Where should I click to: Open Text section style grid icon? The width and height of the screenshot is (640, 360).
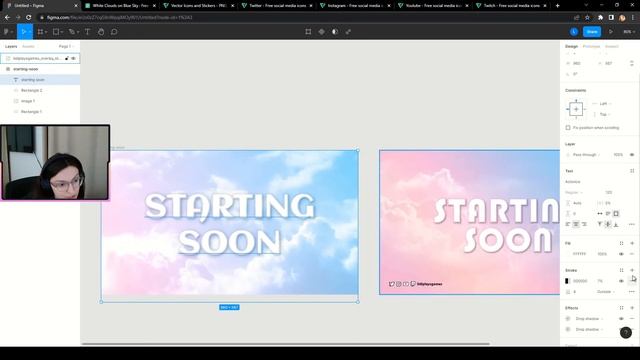point(632,171)
